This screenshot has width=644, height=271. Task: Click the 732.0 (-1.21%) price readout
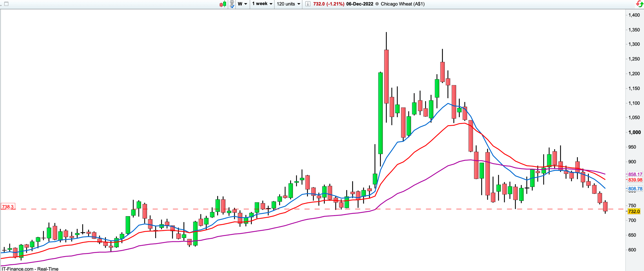click(329, 4)
